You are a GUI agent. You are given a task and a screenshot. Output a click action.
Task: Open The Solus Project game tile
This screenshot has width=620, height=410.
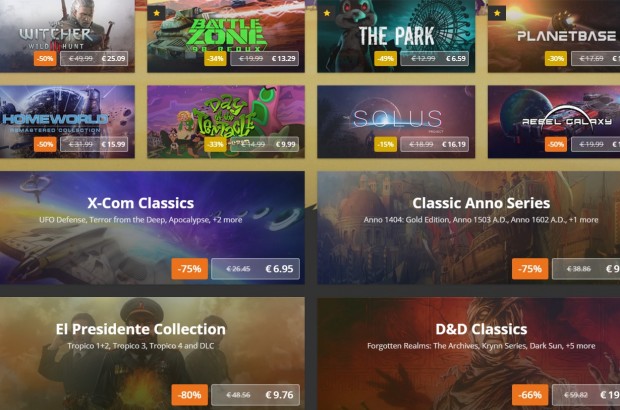click(396, 122)
